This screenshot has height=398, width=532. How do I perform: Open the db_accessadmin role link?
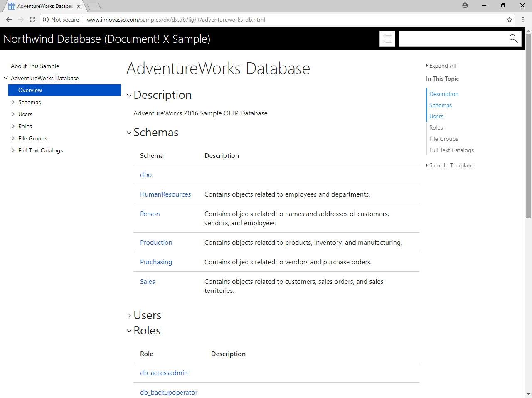[164, 373]
